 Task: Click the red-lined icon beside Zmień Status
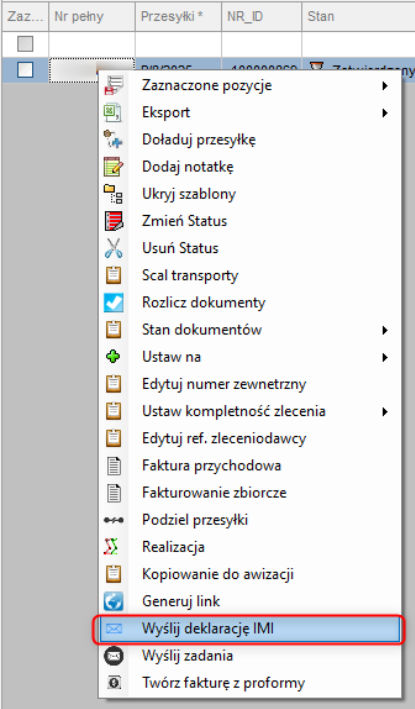click(x=113, y=221)
